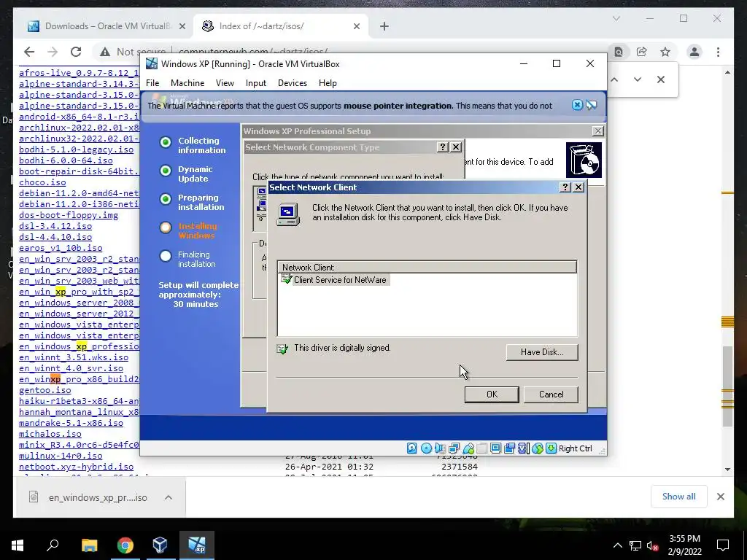Close the downloads shelf
This screenshot has width=747, height=560.
coord(720,497)
